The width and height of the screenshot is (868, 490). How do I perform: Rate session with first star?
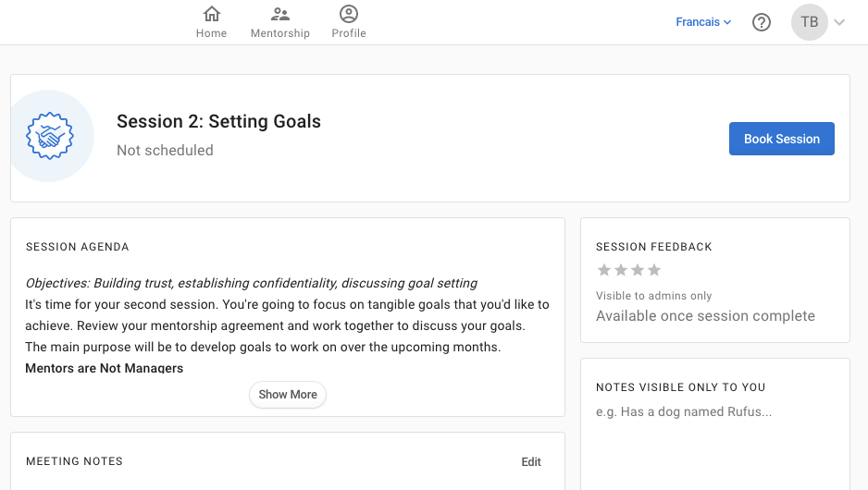pos(604,270)
